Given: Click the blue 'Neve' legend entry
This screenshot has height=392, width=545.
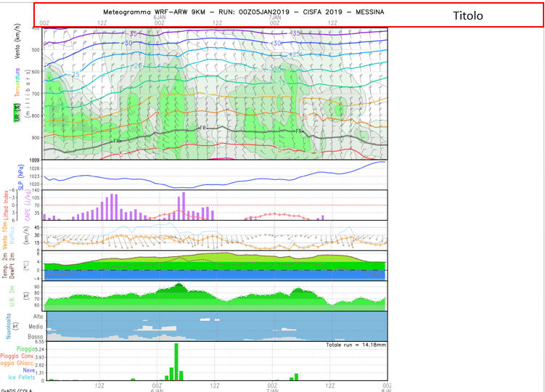Looking at the screenshot, I should [29, 370].
